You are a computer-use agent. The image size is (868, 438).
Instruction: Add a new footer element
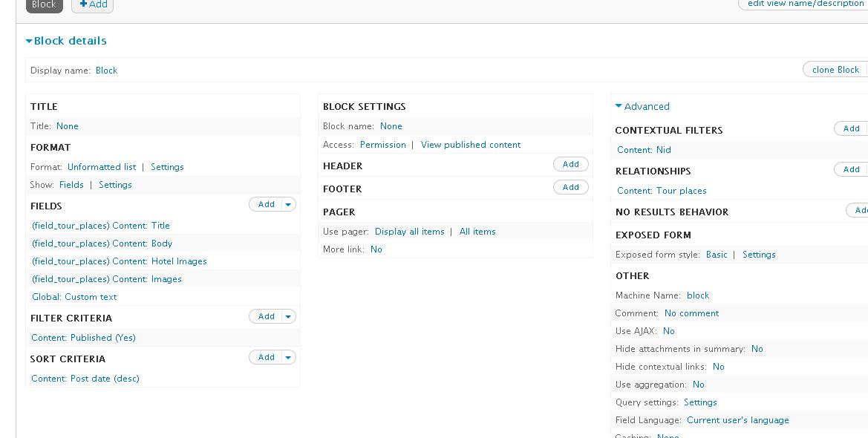pyautogui.click(x=570, y=187)
